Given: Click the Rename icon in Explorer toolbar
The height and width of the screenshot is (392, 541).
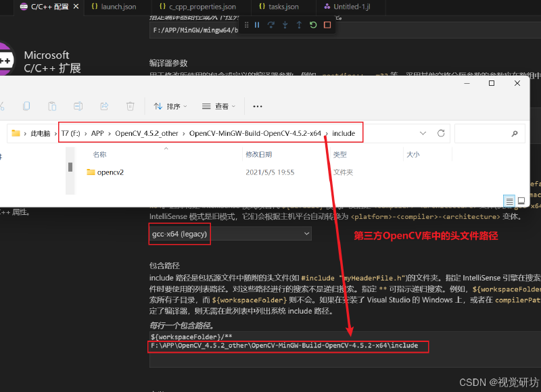Looking at the screenshot, I should tap(78, 106).
